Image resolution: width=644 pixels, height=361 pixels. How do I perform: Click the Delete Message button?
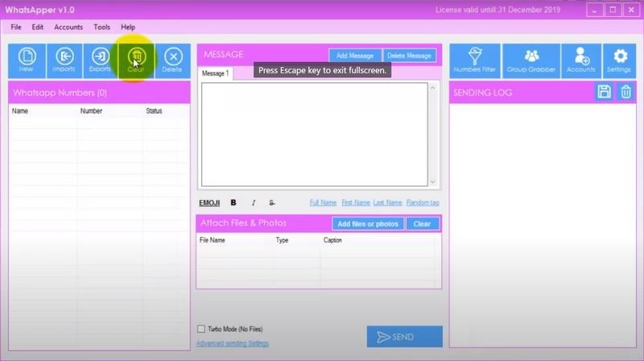coord(409,56)
